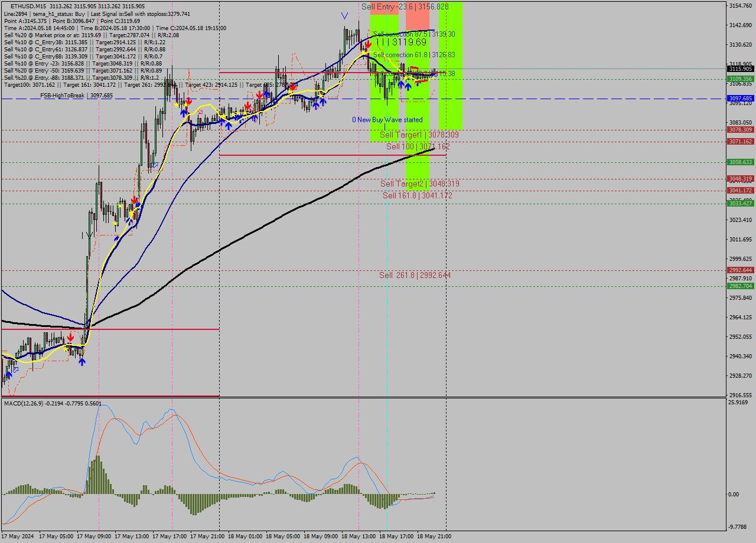Screen dimensions: 756x543
Task: Click the Sell Target2 3048.319 label
Action: (419, 184)
